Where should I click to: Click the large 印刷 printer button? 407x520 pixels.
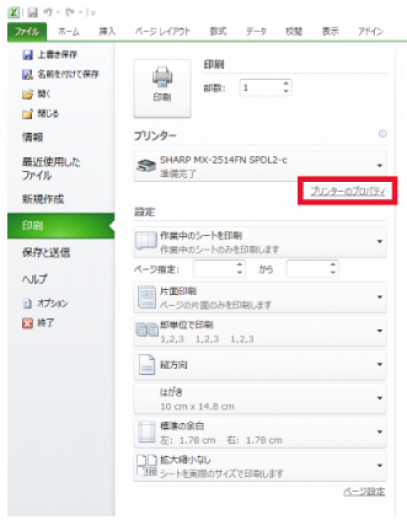click(162, 88)
